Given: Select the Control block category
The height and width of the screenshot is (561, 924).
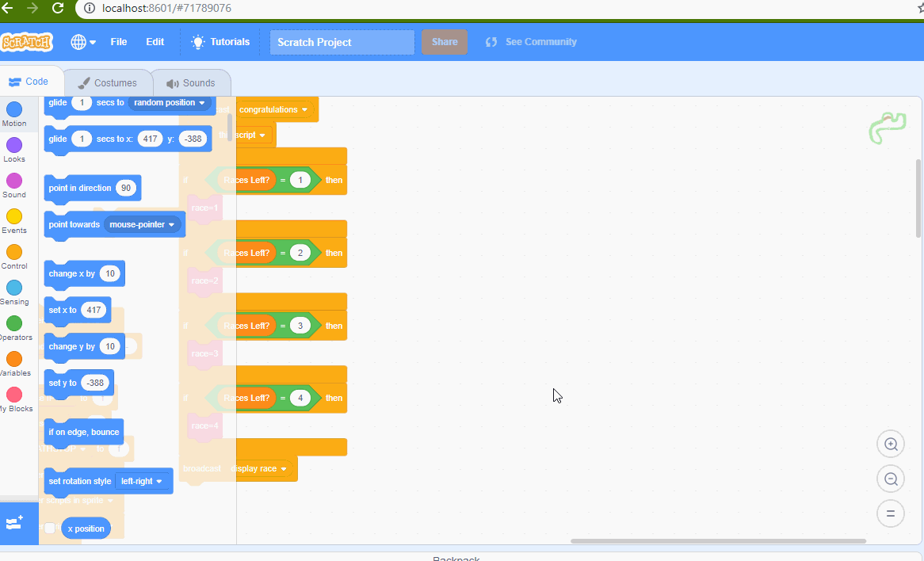Looking at the screenshot, I should pyautogui.click(x=14, y=257).
